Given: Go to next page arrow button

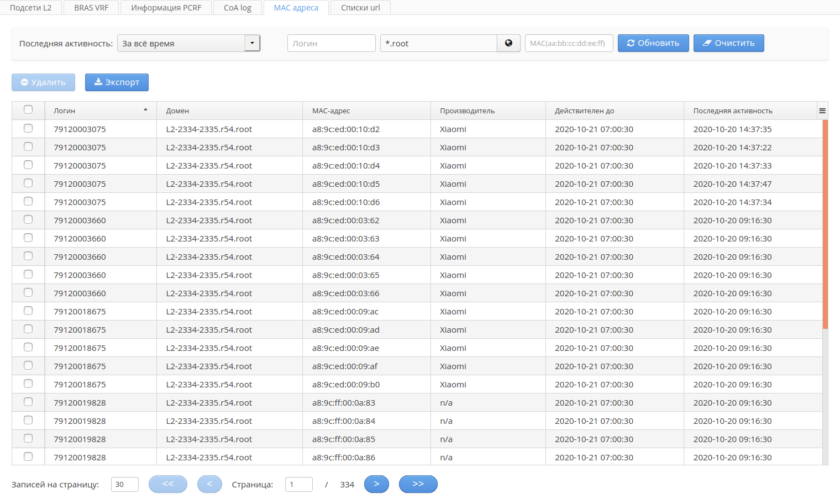Looking at the screenshot, I should (376, 484).
